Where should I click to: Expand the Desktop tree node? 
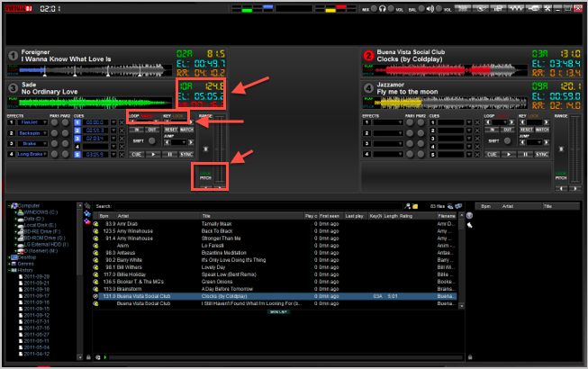[x=9, y=257]
